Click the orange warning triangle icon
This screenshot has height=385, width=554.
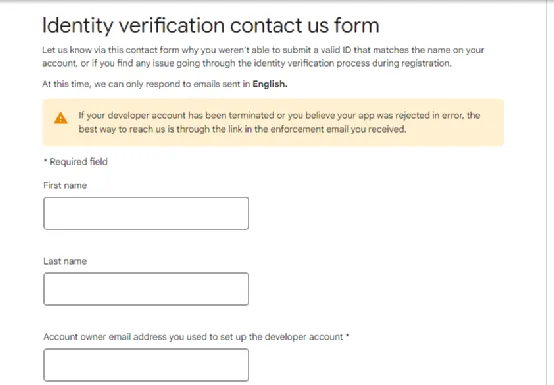pyautogui.click(x=61, y=118)
